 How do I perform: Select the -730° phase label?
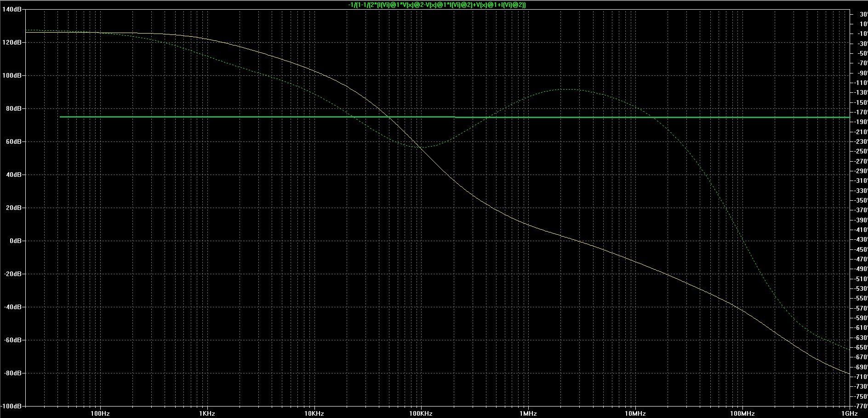861,387
